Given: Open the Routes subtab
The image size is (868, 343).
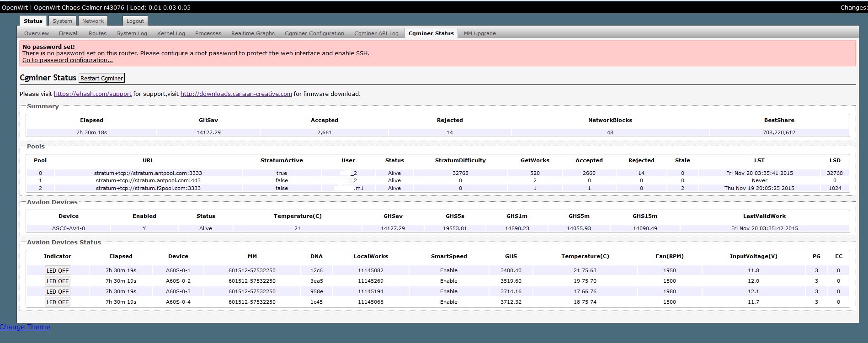Looking at the screenshot, I should 97,33.
